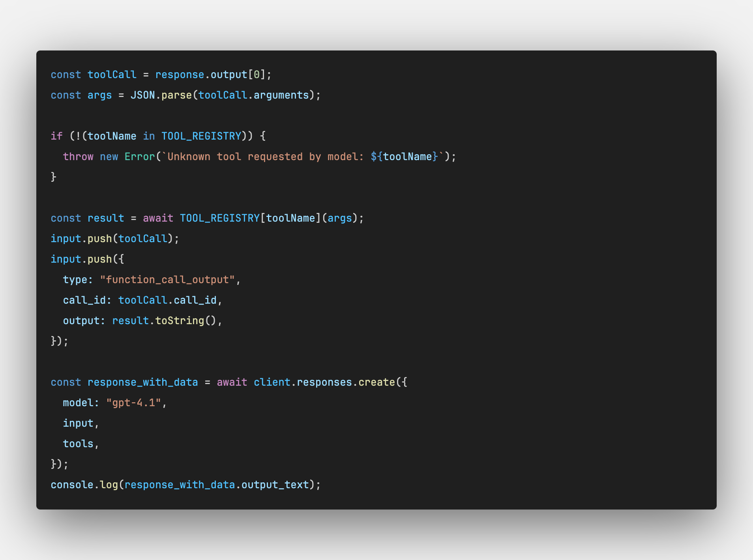This screenshot has height=560, width=753.
Task: Click the ${toolName} template expression
Action: (405, 157)
